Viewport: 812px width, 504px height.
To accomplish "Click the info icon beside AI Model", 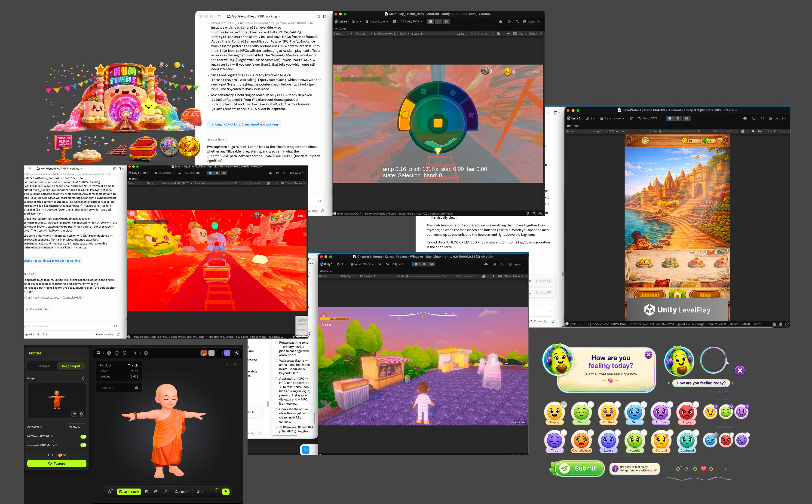I will (41, 427).
